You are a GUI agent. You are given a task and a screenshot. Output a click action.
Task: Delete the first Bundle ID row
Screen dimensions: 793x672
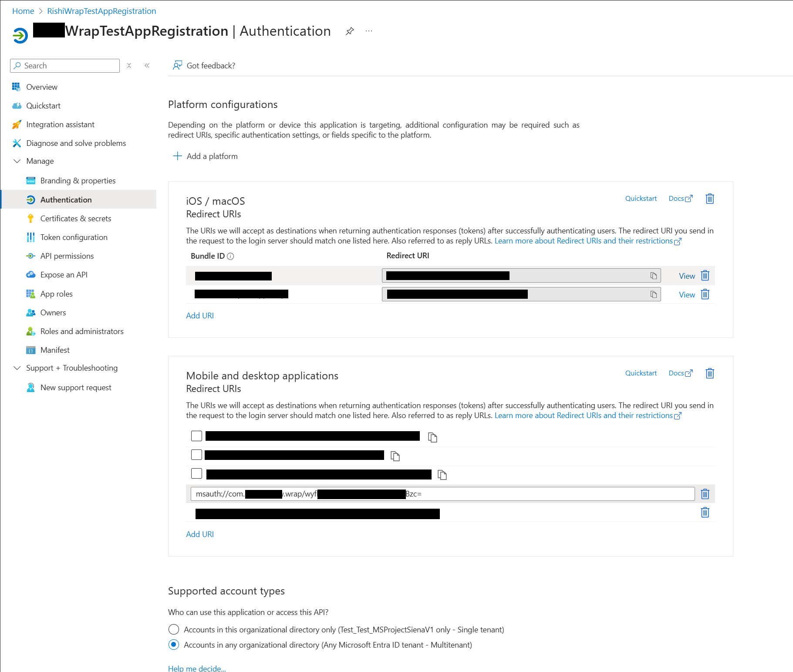pyautogui.click(x=705, y=276)
